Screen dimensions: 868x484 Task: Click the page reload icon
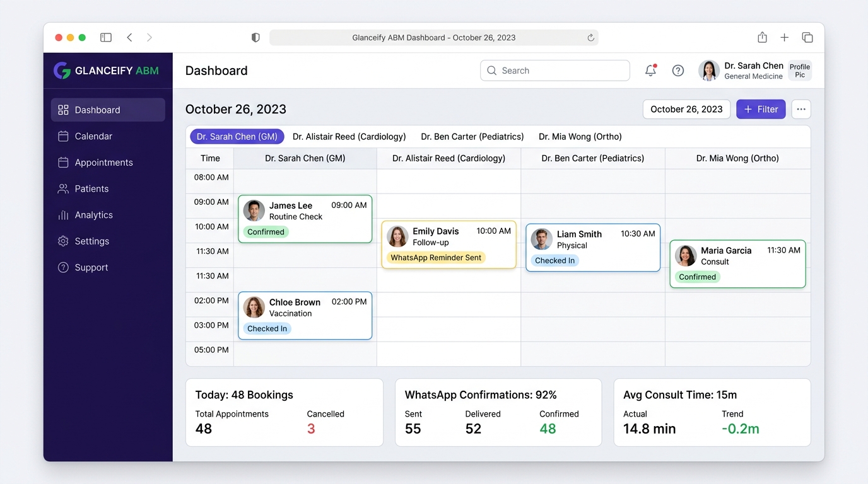[590, 38]
